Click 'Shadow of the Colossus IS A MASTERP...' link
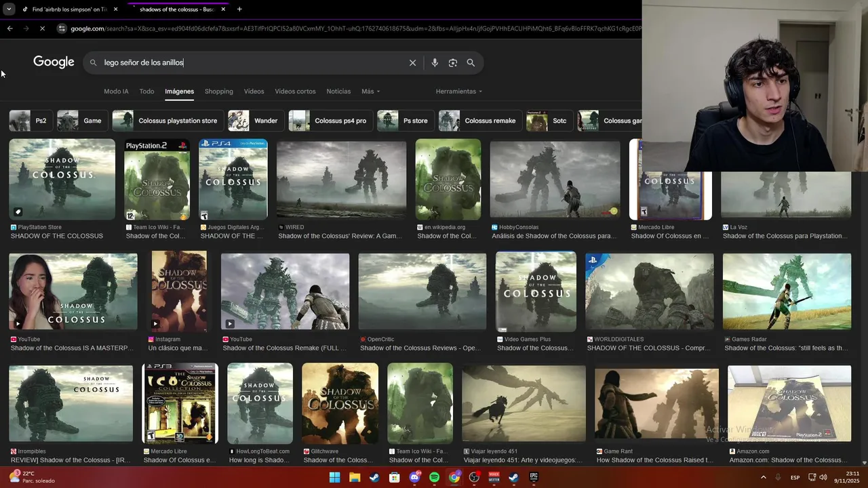 (x=72, y=348)
